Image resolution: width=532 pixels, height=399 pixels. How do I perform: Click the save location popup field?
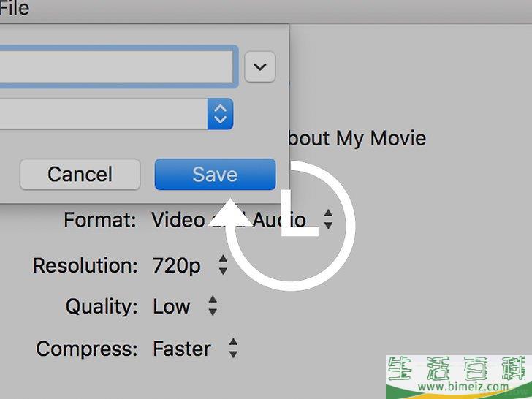pos(116,114)
